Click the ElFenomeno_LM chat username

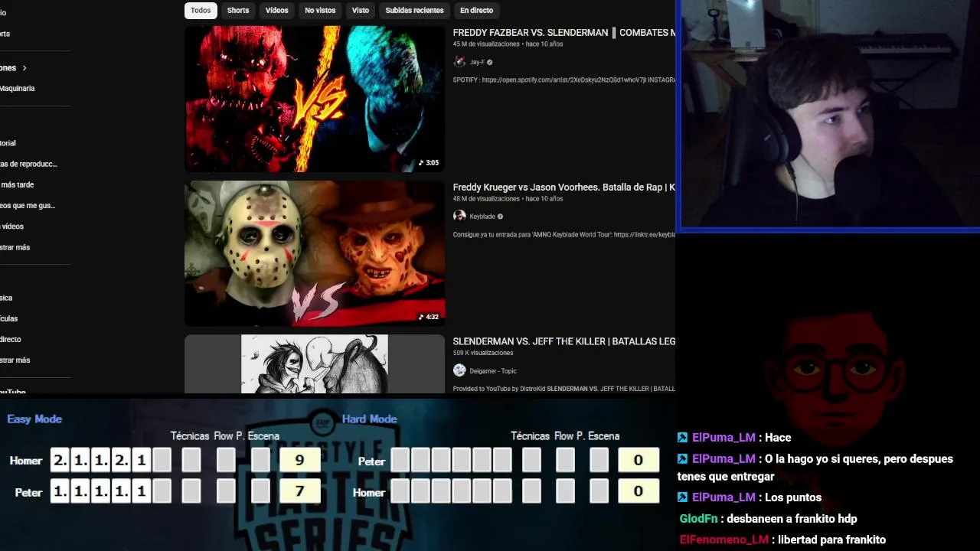[724, 540]
